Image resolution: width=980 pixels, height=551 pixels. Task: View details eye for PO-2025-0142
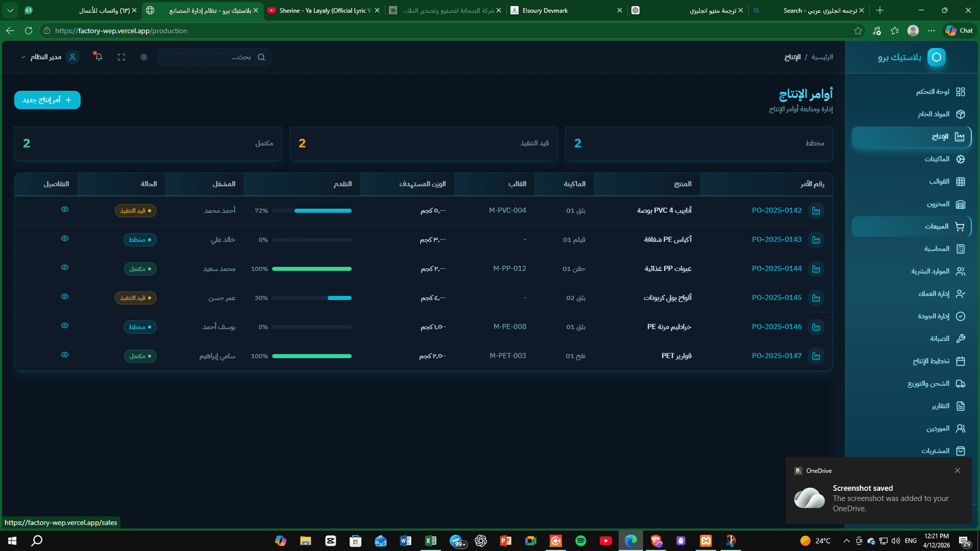65,209
